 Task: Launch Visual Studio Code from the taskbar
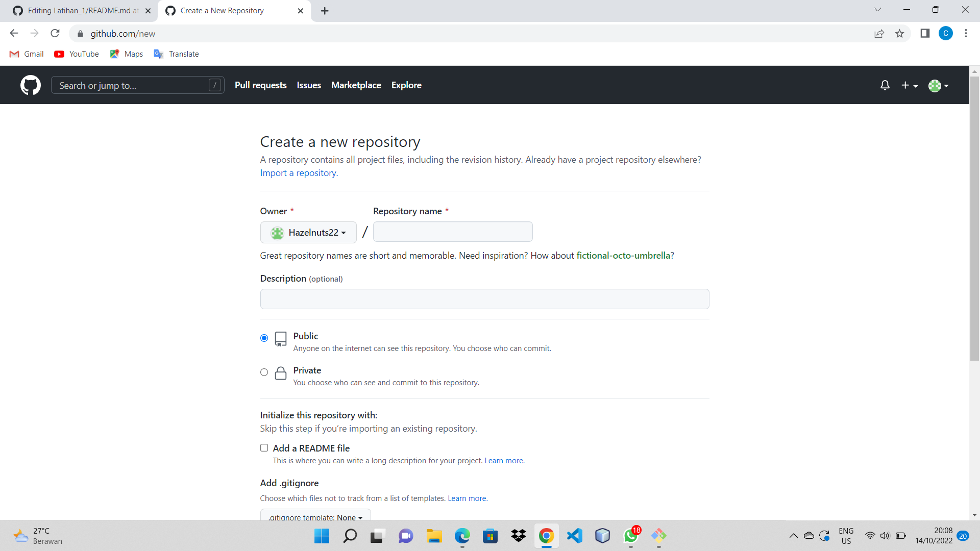[x=574, y=536]
